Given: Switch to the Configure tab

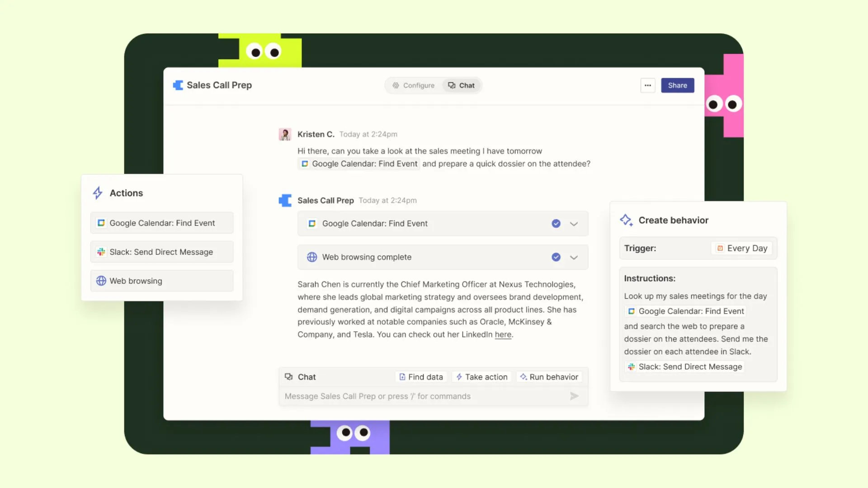Looking at the screenshot, I should [x=413, y=85].
